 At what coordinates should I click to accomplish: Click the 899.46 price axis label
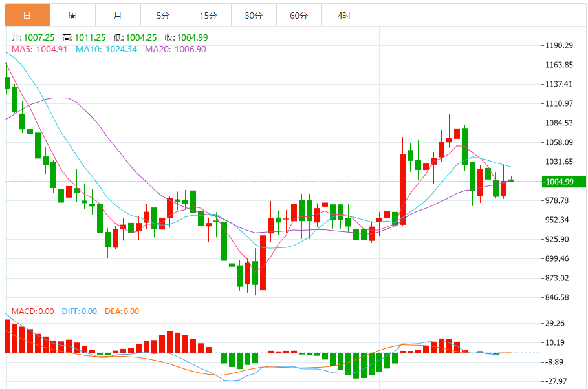[x=557, y=258]
